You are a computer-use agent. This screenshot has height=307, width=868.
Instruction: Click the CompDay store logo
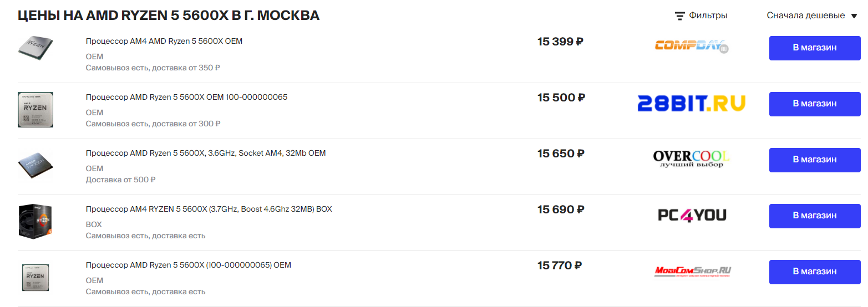point(692,46)
